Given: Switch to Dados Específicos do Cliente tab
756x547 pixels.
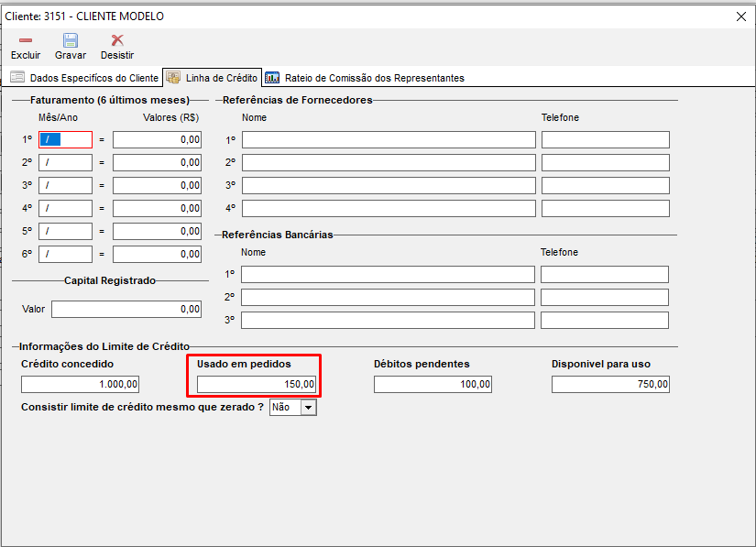Looking at the screenshot, I should point(93,78).
